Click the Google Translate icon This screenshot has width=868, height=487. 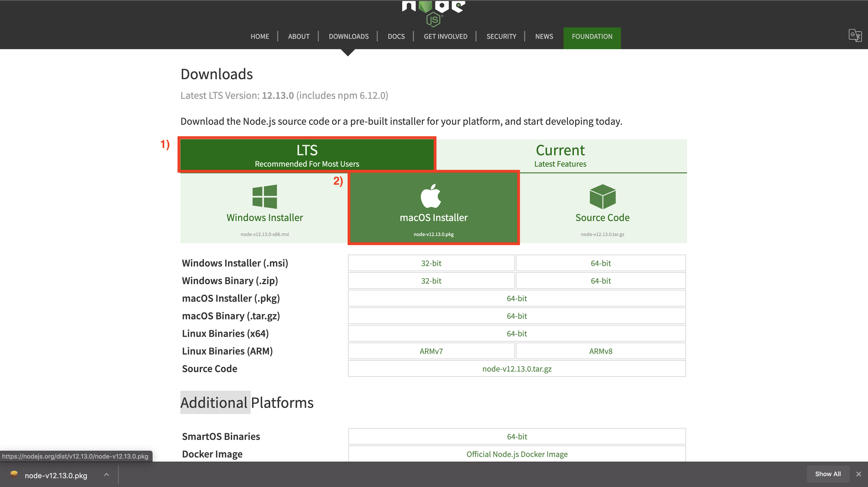[855, 36]
